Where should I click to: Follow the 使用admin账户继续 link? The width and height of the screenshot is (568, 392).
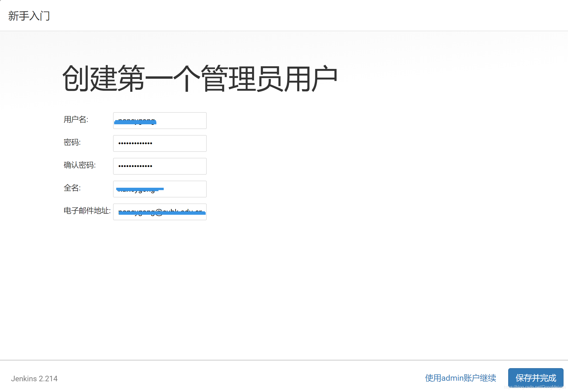point(460,378)
